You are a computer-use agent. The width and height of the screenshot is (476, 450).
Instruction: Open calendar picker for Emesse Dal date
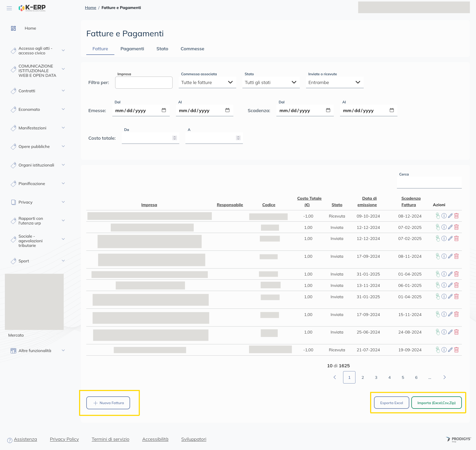point(164,110)
